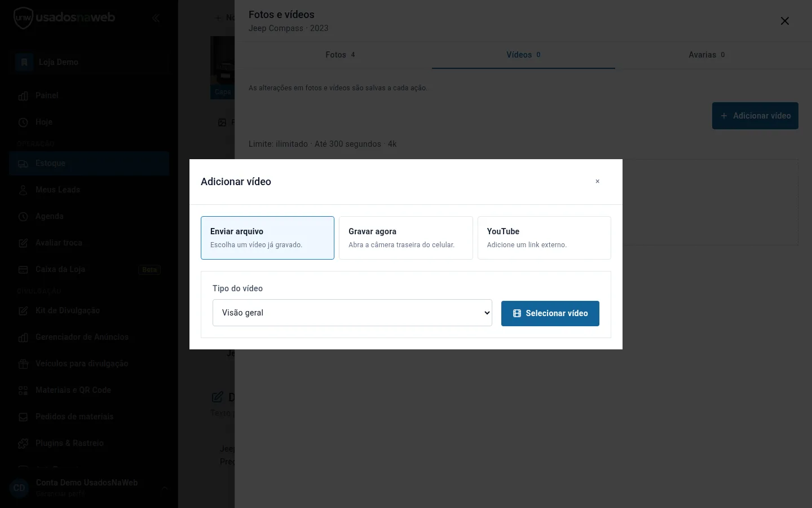Screen dimensions: 812x508
Task: Click the CD account avatar
Action: [19, 488]
